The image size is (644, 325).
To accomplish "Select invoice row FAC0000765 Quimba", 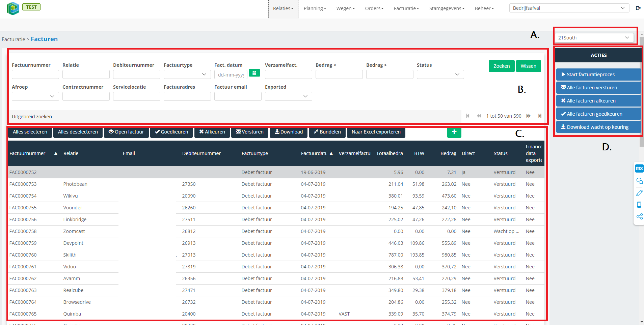I will pyautogui.click(x=276, y=314).
